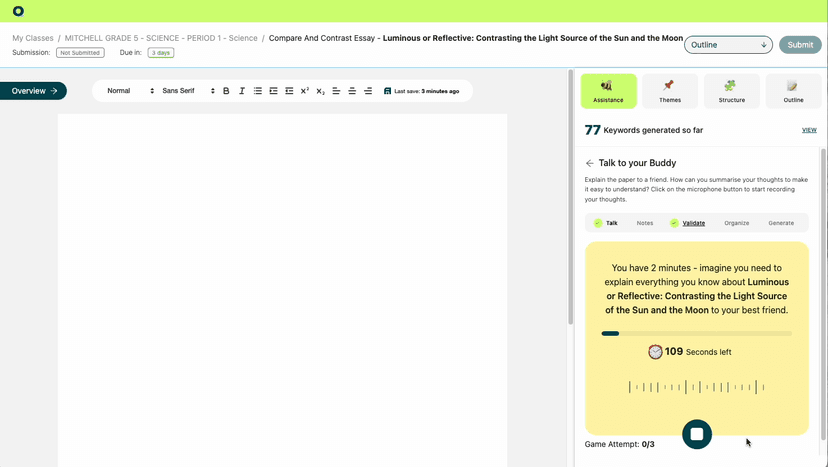
Task: Apply superscript formatting
Action: pos(305,91)
